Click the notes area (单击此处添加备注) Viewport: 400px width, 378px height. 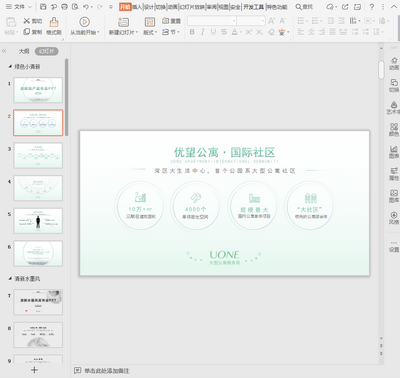point(106,371)
